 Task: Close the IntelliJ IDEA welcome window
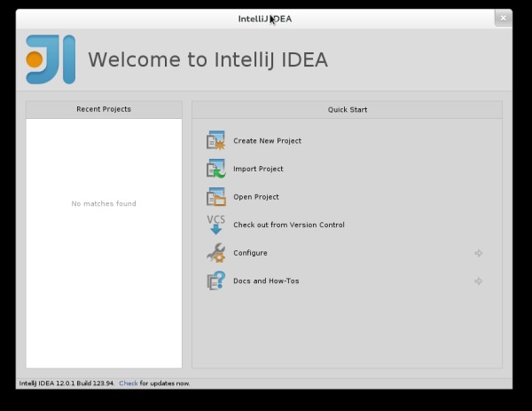point(504,18)
